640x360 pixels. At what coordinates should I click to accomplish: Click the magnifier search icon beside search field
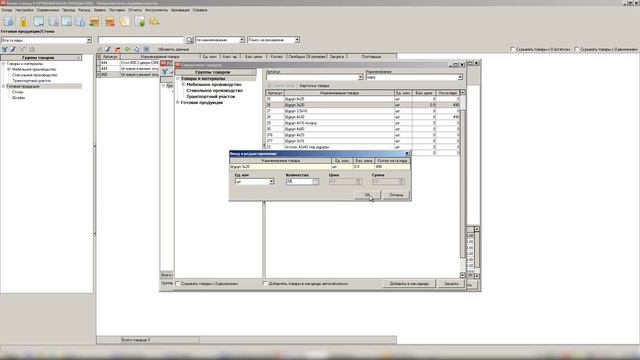pos(190,40)
